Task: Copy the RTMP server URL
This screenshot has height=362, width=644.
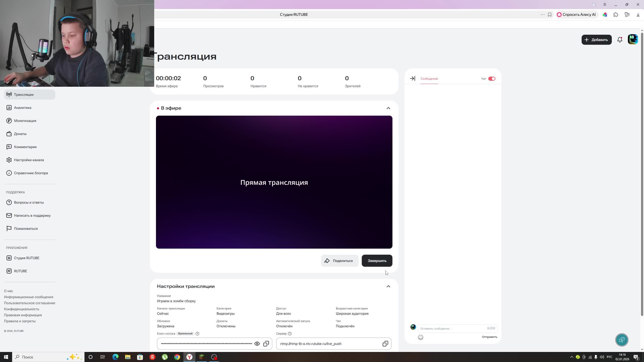Action: click(x=385, y=344)
